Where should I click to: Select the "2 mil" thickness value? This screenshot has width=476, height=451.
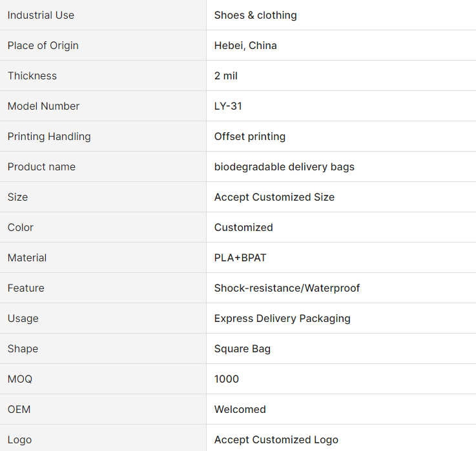point(225,75)
